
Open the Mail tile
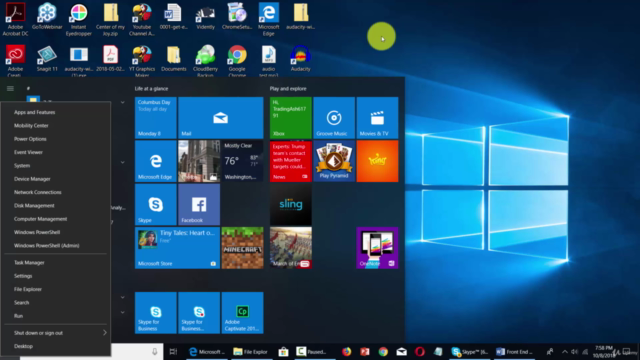220,118
